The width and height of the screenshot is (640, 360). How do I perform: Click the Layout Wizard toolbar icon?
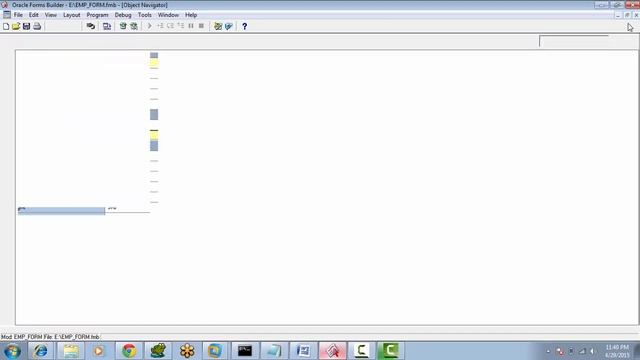(229, 26)
